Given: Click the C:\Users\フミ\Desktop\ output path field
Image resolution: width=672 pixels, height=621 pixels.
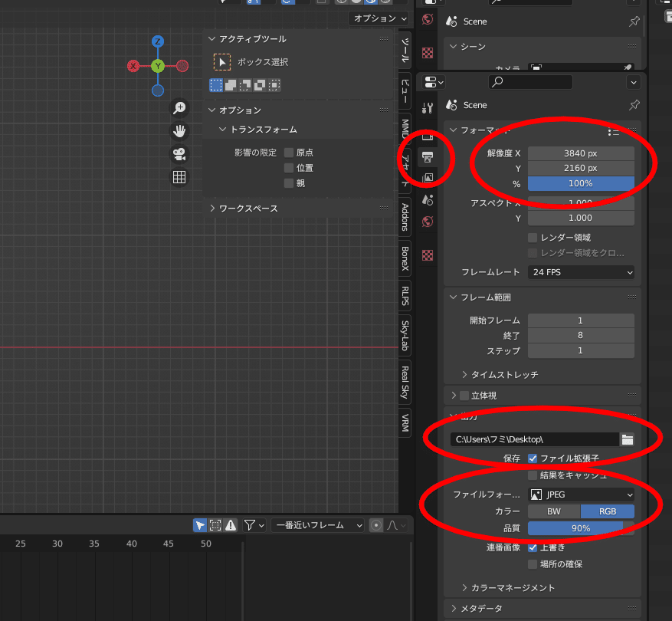Looking at the screenshot, I should (534, 439).
